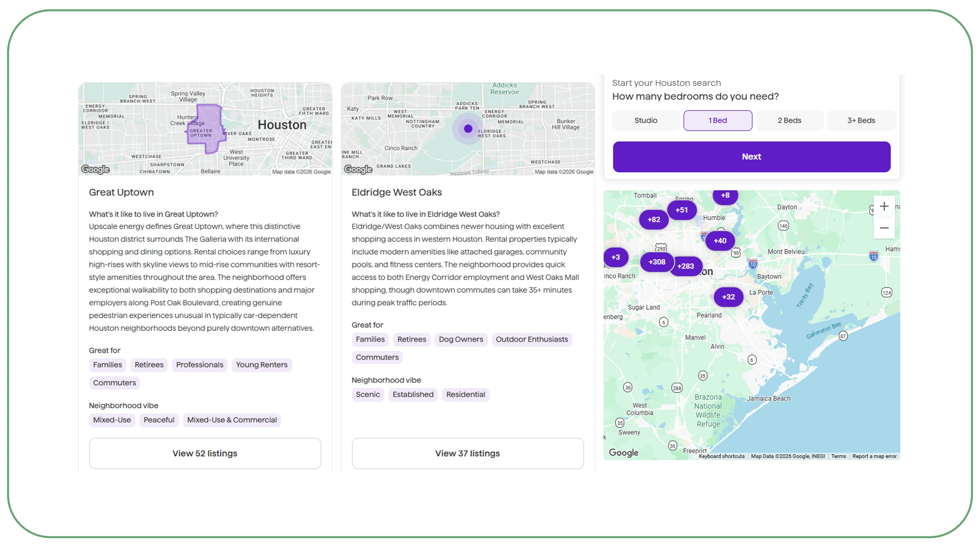Screen dimensions: 980x547
Task: Click the Residential vibe tag
Action: pyautogui.click(x=466, y=394)
